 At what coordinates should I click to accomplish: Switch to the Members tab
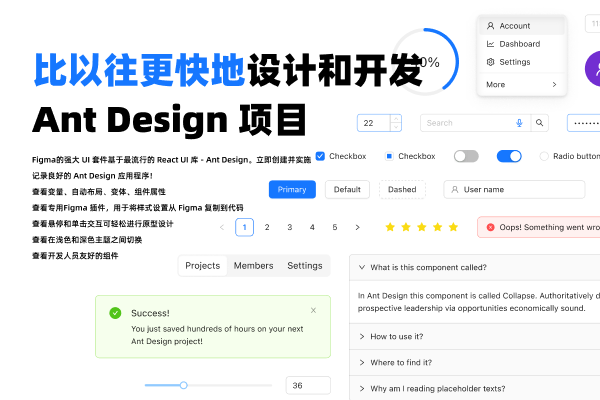pyautogui.click(x=253, y=266)
